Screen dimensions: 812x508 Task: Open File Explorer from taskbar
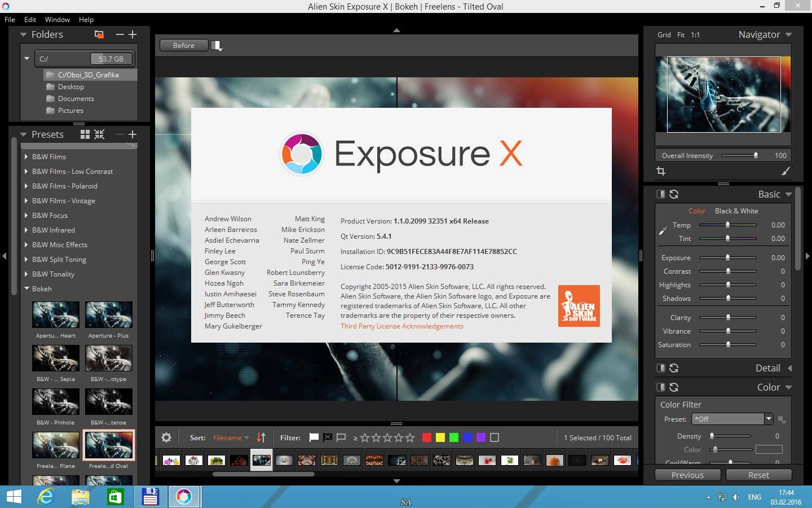coord(81,497)
